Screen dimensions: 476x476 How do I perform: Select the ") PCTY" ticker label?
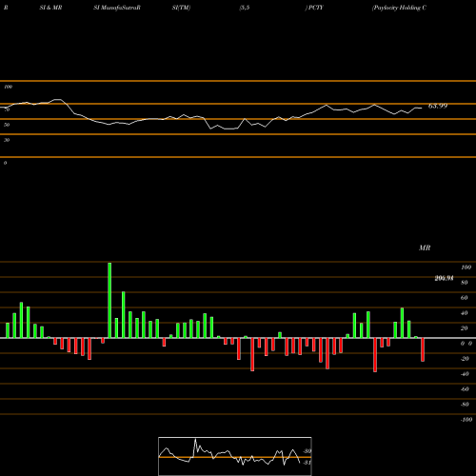tap(314, 8)
